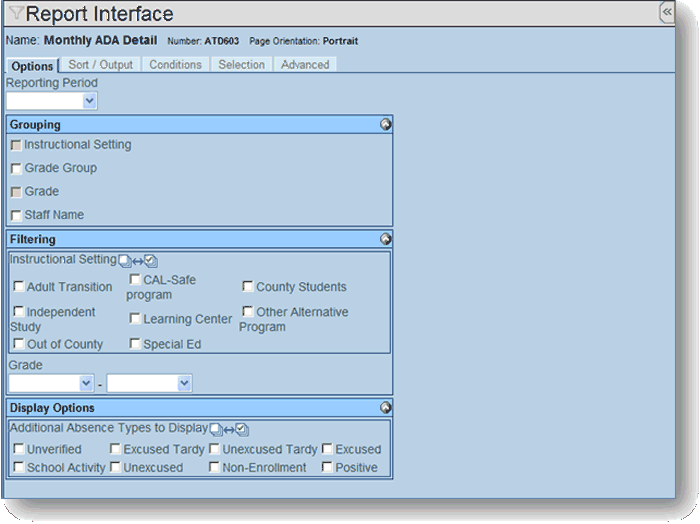This screenshot has width=700, height=524.
Task: Check the Independent Study filter
Action: coord(19,311)
